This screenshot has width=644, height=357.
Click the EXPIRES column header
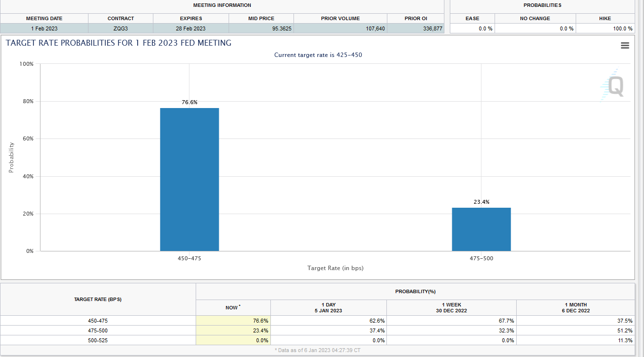click(x=191, y=18)
